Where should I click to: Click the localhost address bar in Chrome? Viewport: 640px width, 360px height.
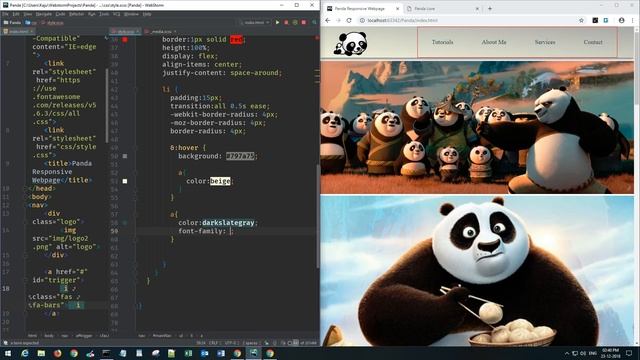[469, 20]
